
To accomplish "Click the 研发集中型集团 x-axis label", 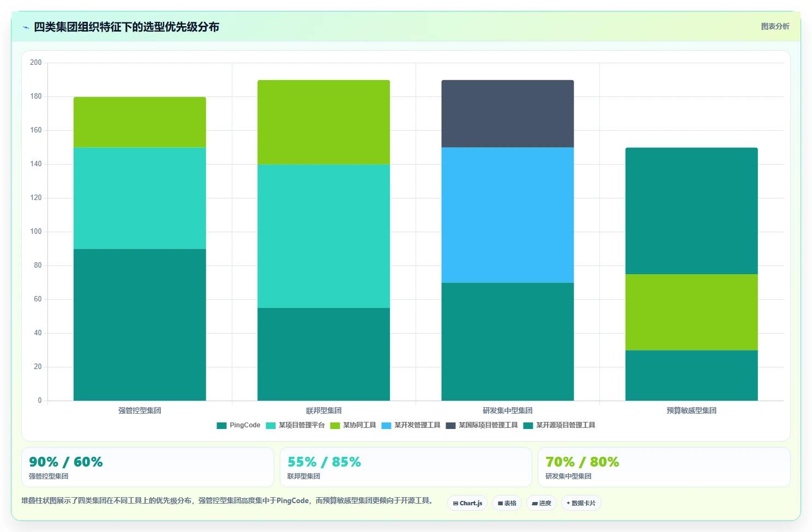I will (x=507, y=410).
